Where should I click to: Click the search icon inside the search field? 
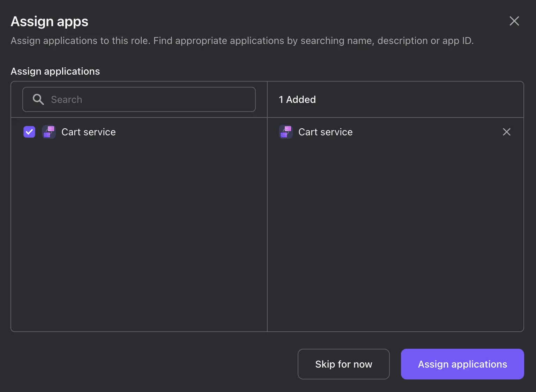[38, 99]
